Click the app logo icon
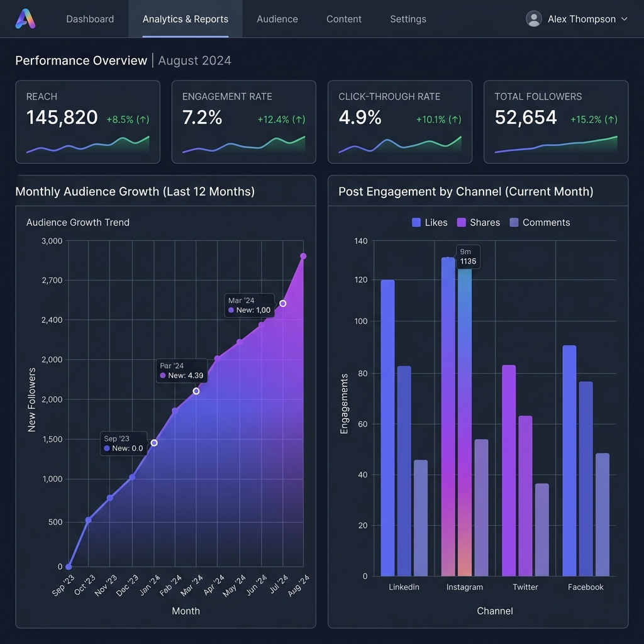 pyautogui.click(x=25, y=19)
